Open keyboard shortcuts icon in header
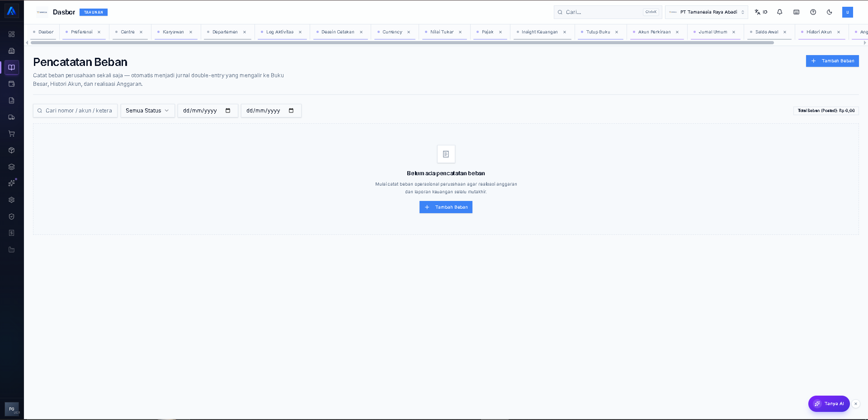Image resolution: width=868 pixels, height=420 pixels. [x=796, y=12]
